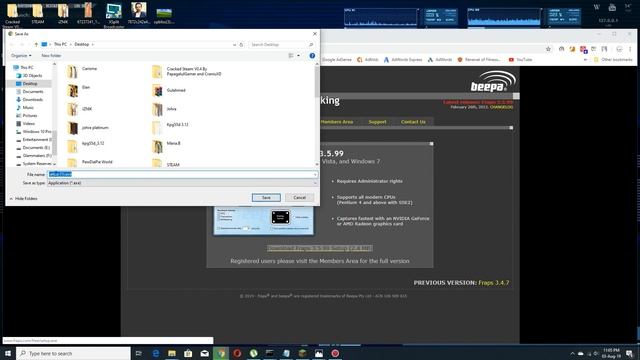640x360 pixels.
Task: Switch to Chrome on the taskbar
Action: pyautogui.click(x=221, y=353)
